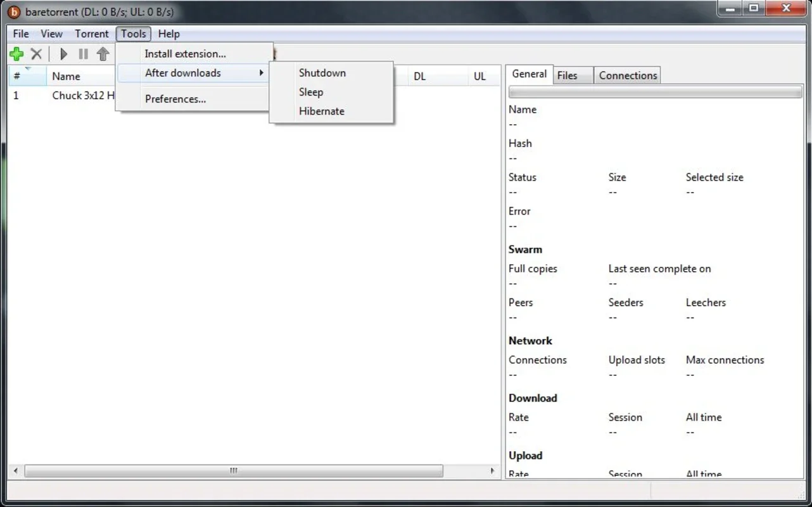Screen dimensions: 812x507
Task: Sort the torrent list by # column
Action: tap(27, 76)
